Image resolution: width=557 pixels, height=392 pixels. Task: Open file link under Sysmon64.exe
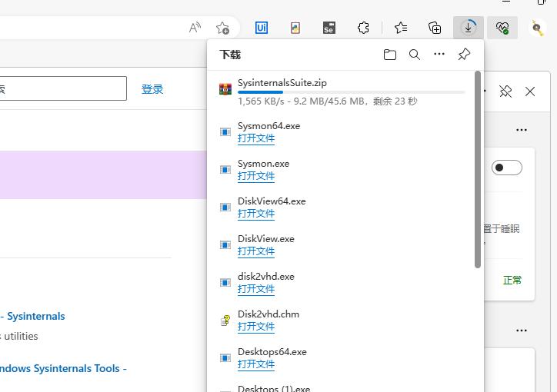256,138
